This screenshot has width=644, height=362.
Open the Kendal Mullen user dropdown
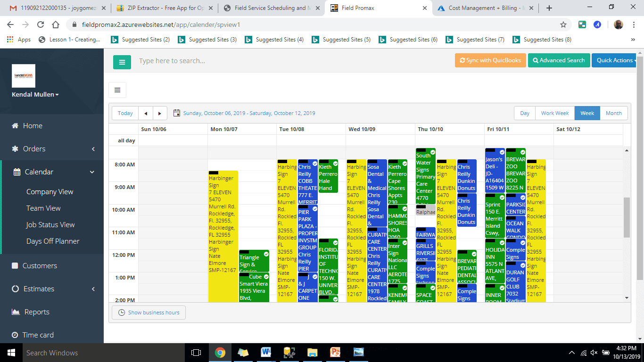pos(35,95)
